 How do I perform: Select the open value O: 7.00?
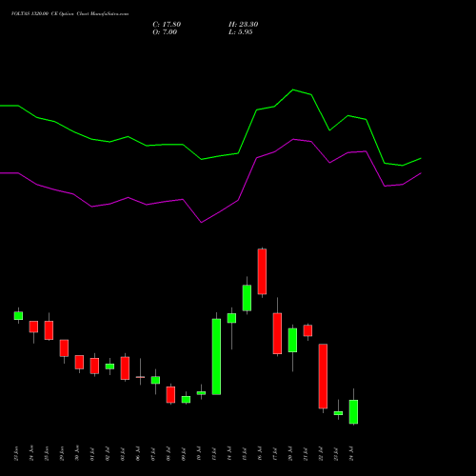165,32
